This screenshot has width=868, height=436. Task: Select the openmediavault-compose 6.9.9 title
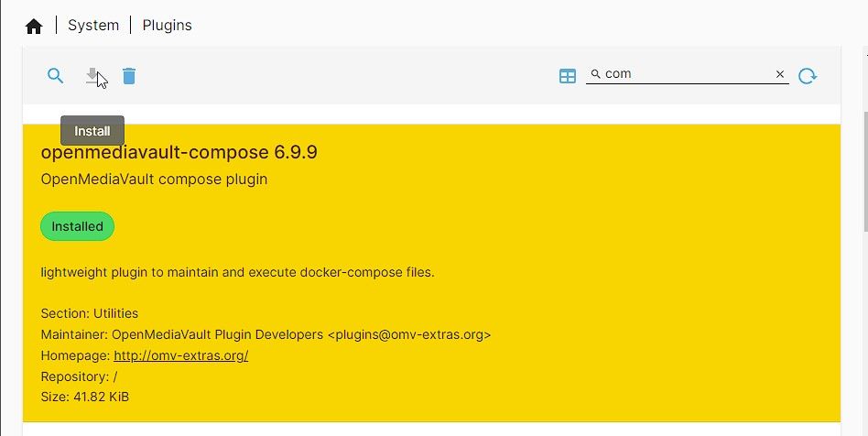coord(179,152)
